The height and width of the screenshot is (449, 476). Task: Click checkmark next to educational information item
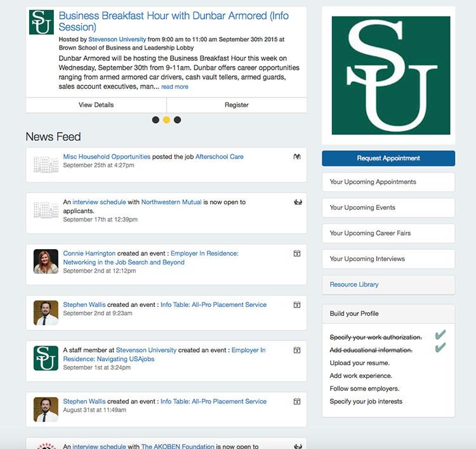pyautogui.click(x=440, y=348)
